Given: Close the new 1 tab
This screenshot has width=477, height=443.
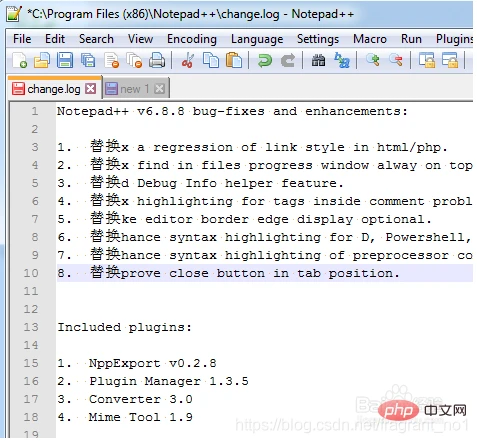Looking at the screenshot, I should coord(160,89).
